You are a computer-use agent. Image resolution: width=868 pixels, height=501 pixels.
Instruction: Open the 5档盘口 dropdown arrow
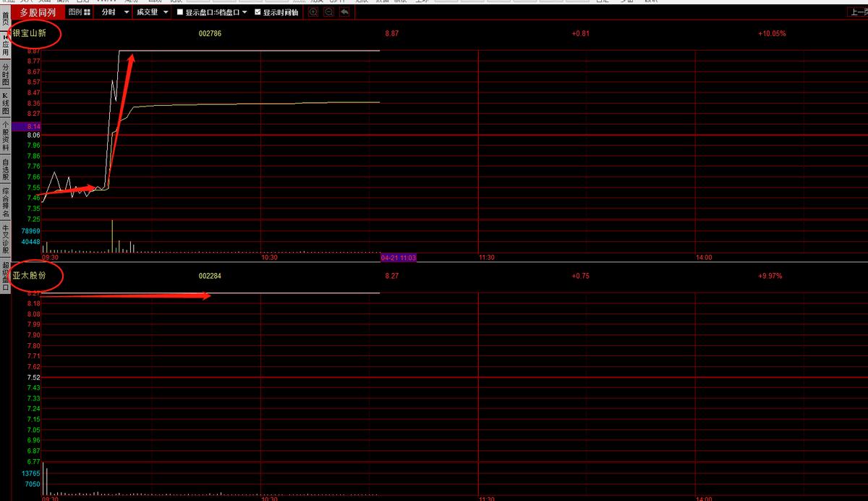pos(244,12)
